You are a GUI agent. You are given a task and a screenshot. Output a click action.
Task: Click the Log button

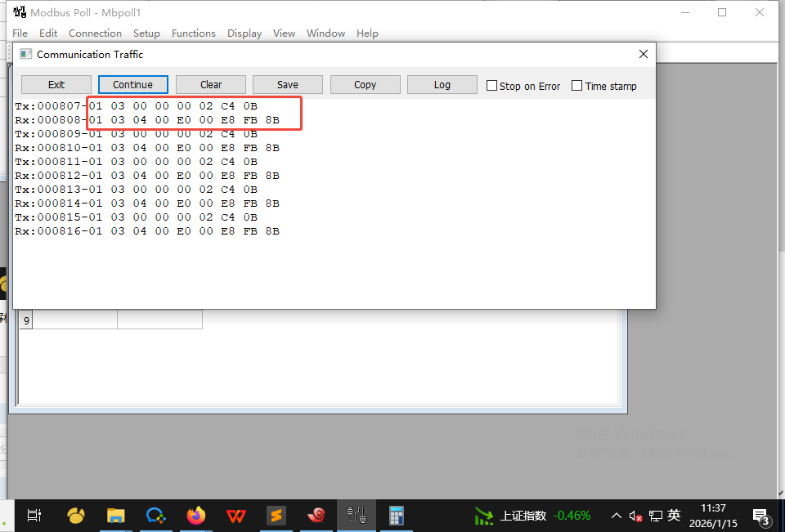click(x=442, y=84)
